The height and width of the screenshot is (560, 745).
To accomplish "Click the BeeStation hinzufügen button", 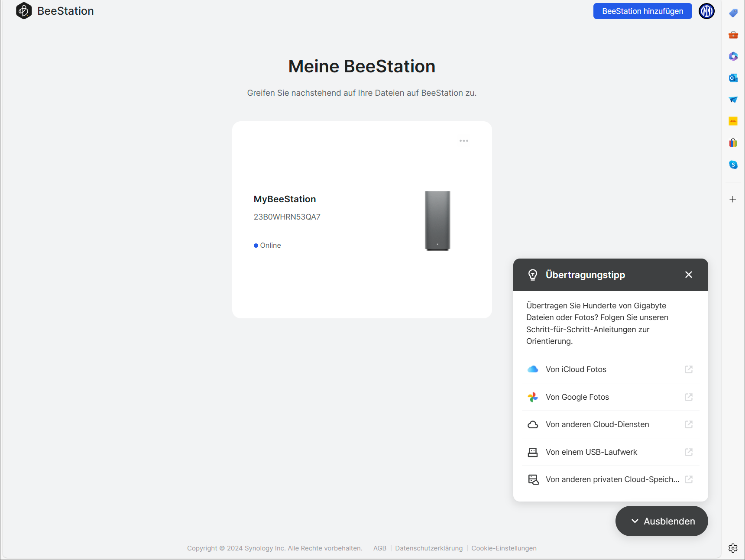I will [642, 11].
